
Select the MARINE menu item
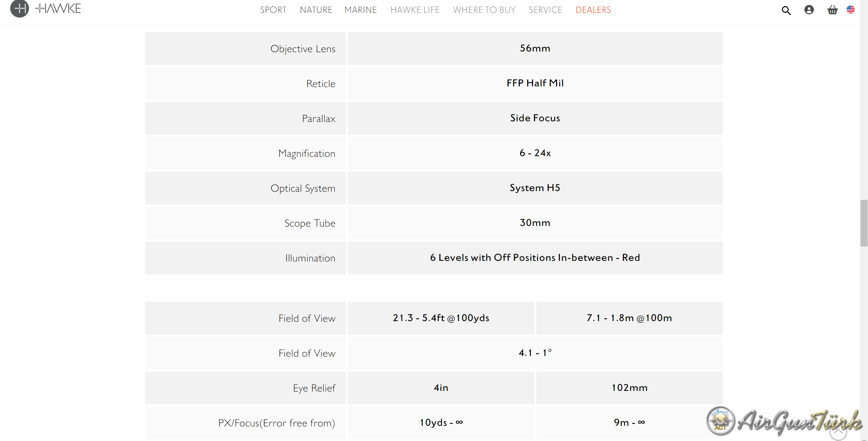[360, 10]
